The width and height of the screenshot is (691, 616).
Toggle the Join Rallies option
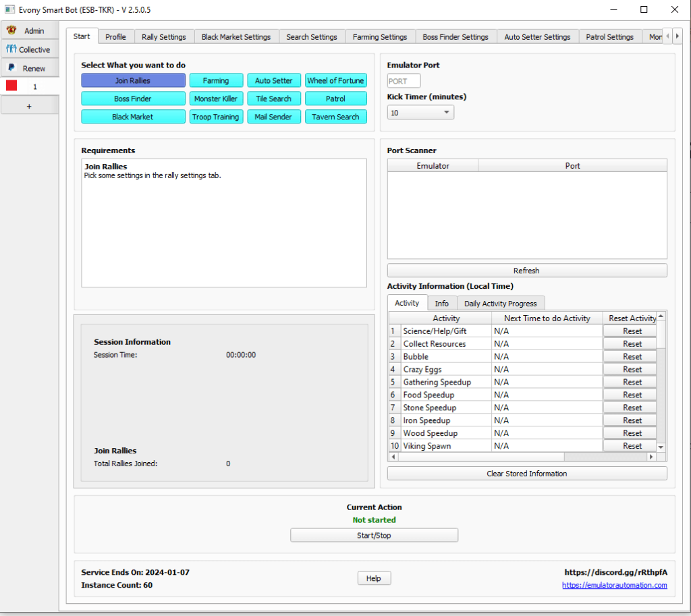pos(133,81)
